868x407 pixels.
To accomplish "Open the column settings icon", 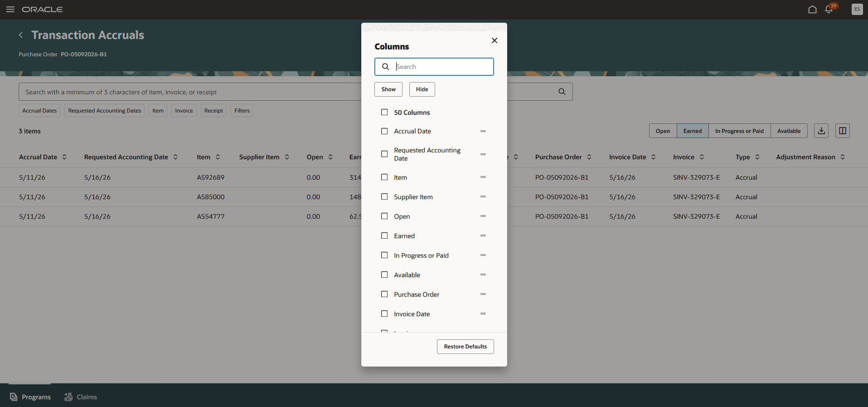I will (x=843, y=131).
